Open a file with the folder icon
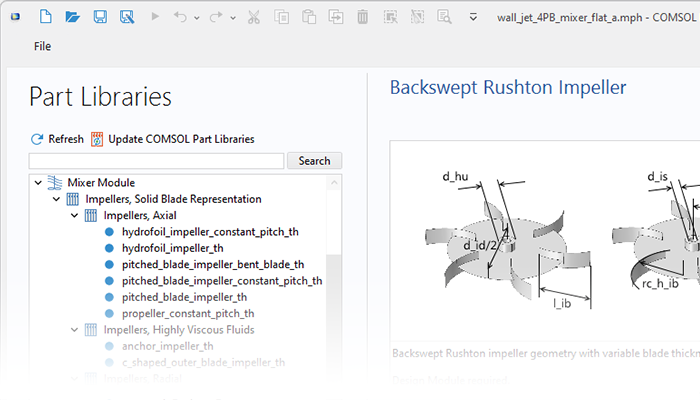This screenshot has width=700, height=400. point(72,17)
